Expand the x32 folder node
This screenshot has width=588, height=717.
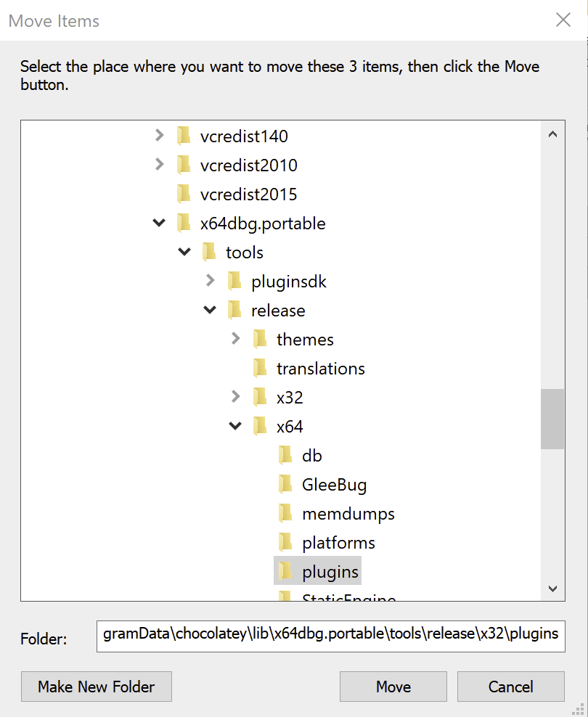point(235,397)
